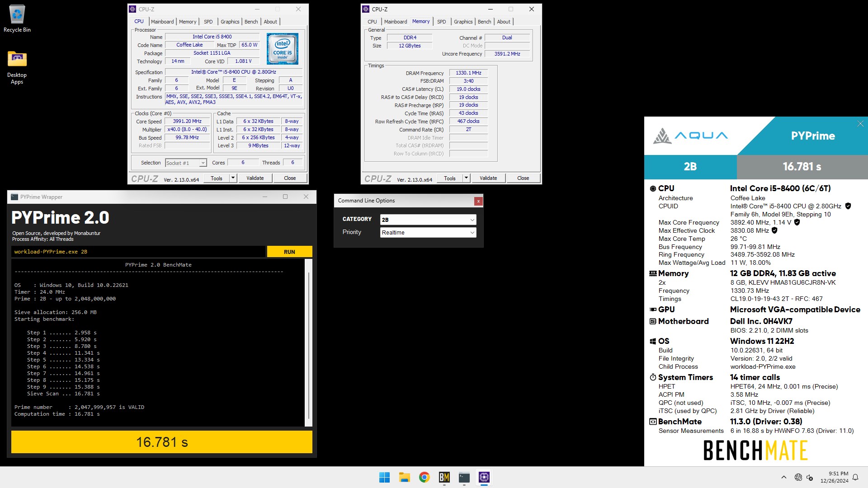Expand Tools arrow in left CPU-Z window

coord(233,178)
